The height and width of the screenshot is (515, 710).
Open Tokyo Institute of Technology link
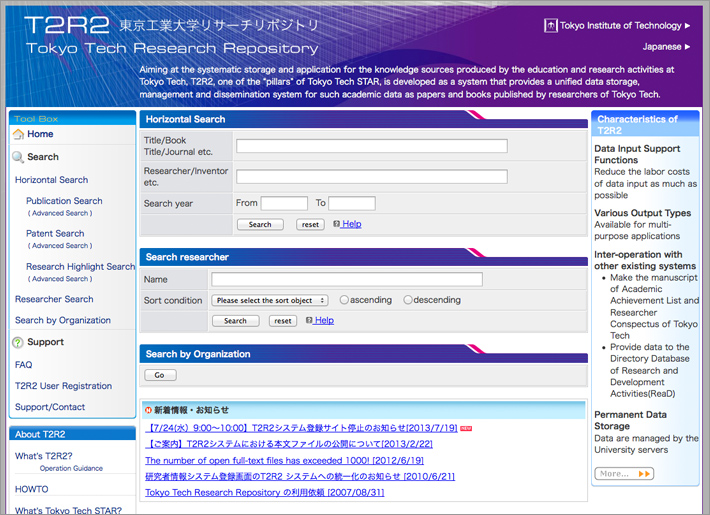(x=620, y=25)
